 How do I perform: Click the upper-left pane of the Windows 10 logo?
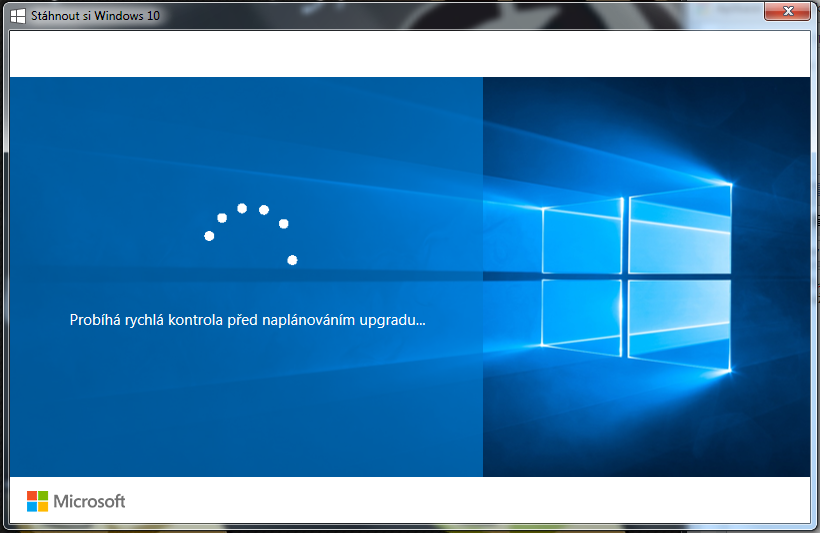[583, 238]
